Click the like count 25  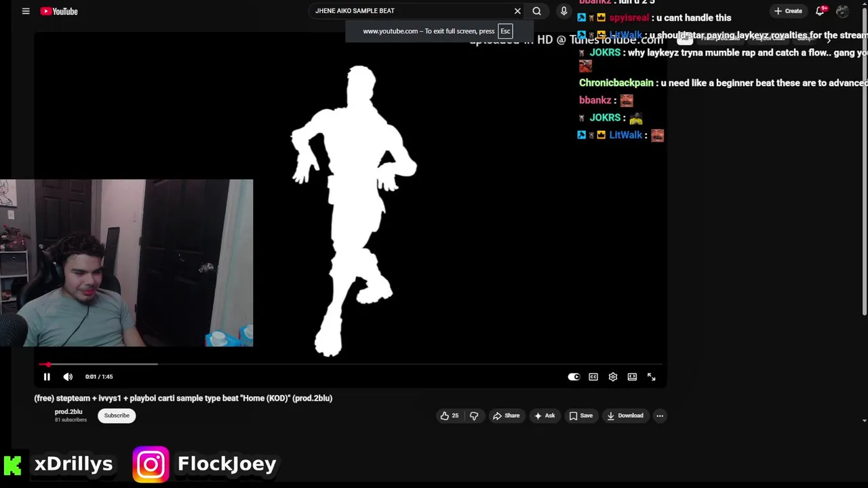tap(455, 415)
